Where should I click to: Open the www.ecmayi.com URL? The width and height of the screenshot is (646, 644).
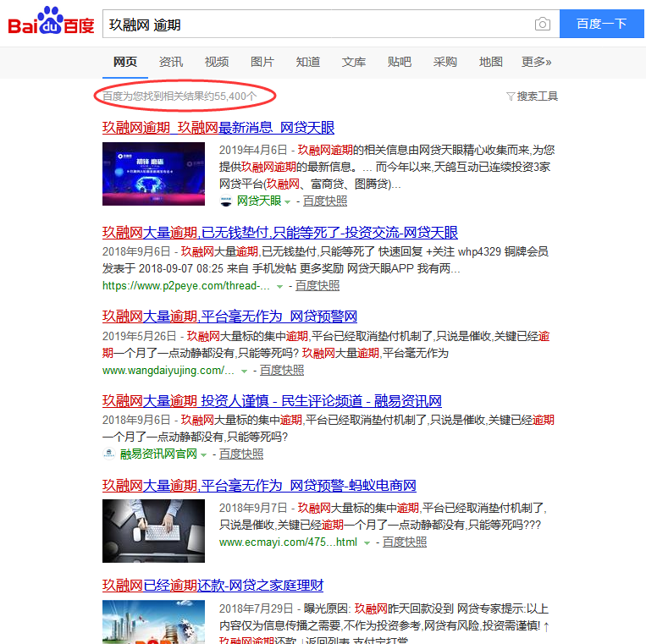pyautogui.click(x=288, y=542)
